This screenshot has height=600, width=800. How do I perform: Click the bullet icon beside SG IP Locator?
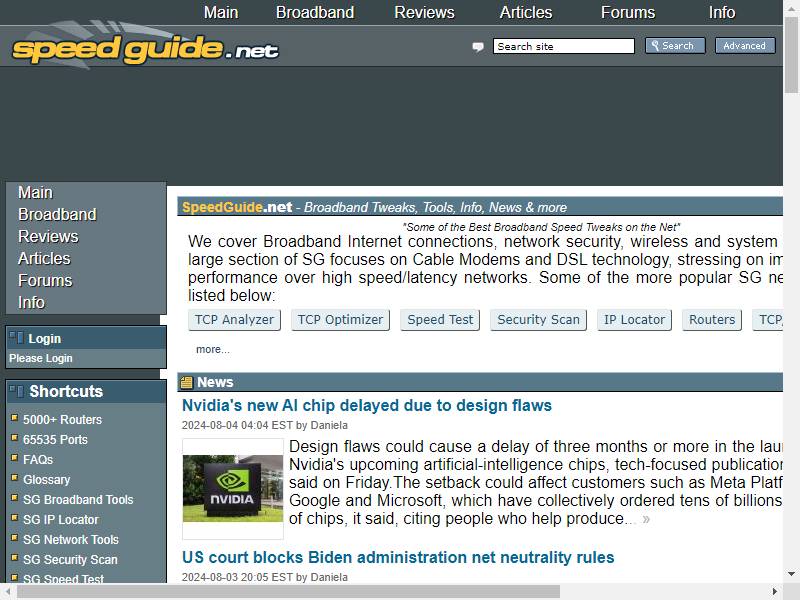(x=14, y=517)
